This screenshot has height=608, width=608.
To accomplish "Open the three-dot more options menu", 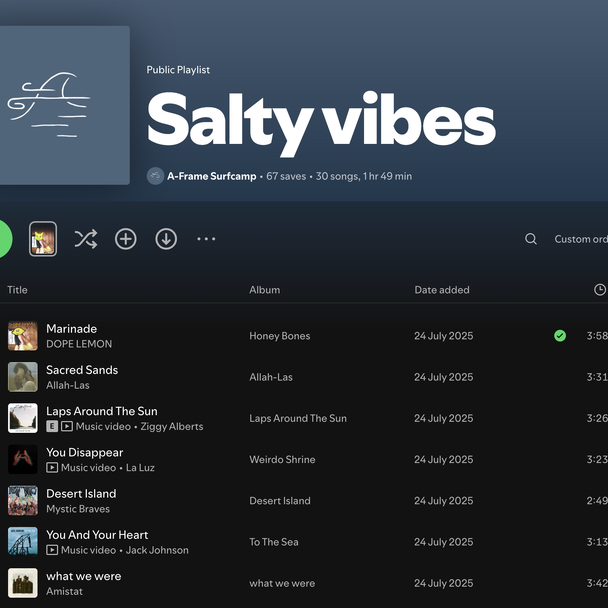I will (x=206, y=239).
